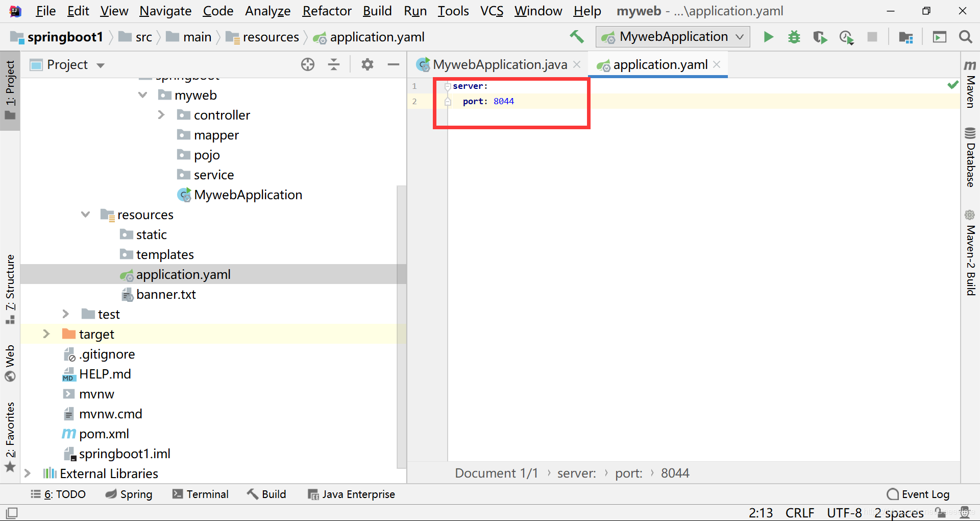Expand the target folder

pos(46,334)
